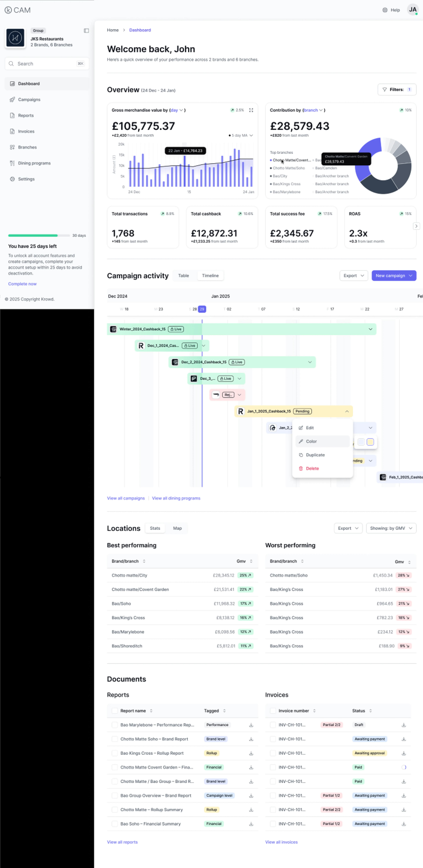Pick the yellow color swatch
This screenshot has height=868, width=423.
pos(370,442)
